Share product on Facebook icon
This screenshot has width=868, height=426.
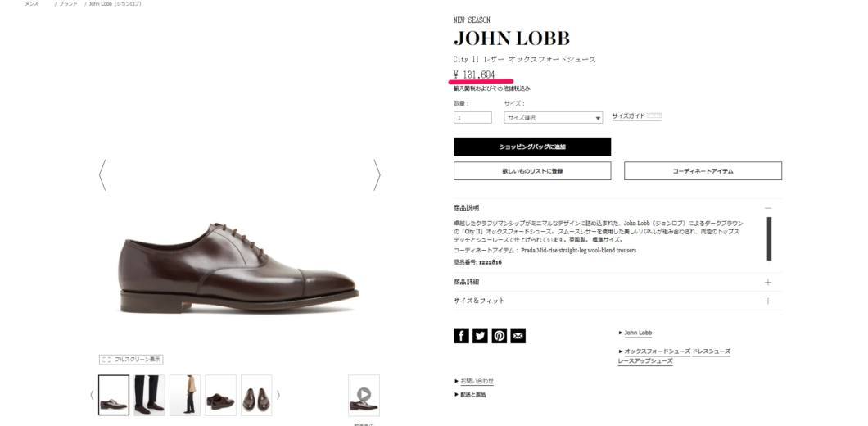point(461,336)
